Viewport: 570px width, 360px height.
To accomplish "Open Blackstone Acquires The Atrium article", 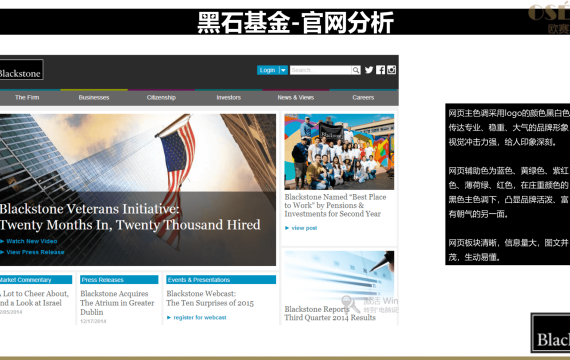I will tap(117, 303).
